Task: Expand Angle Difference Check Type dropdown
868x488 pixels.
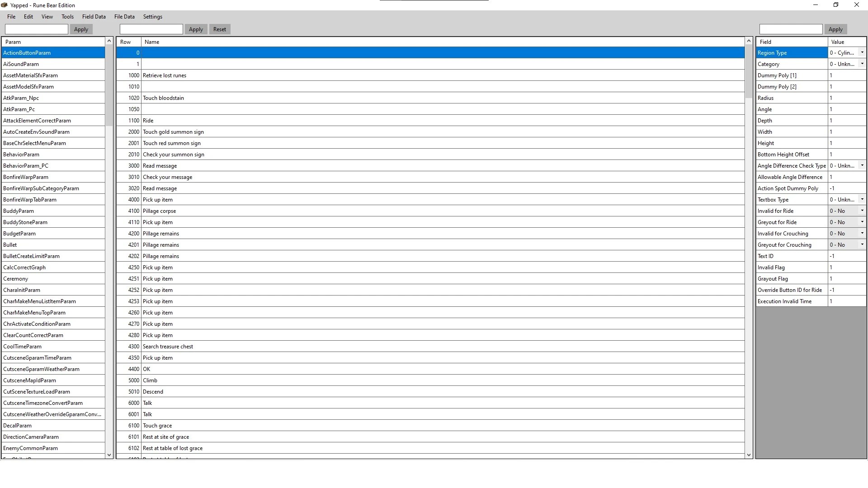Action: (x=862, y=166)
